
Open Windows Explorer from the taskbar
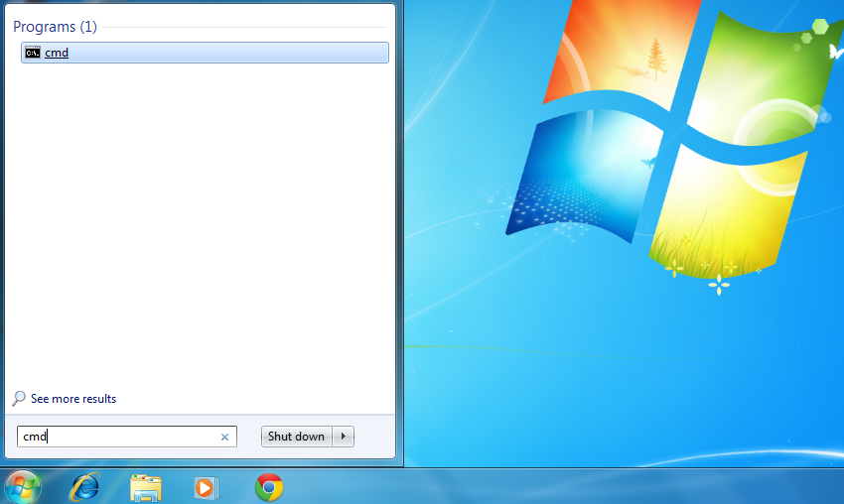pyautogui.click(x=145, y=488)
